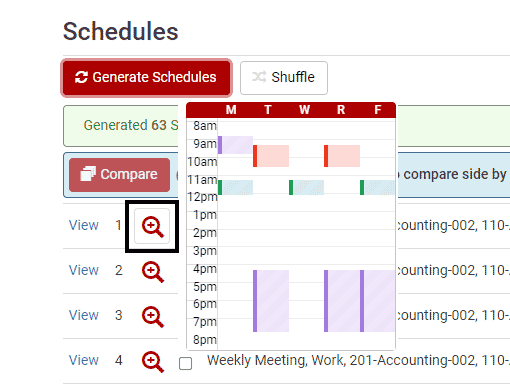Click the Generate Schedules button
The width and height of the screenshot is (510, 384).
point(146,78)
